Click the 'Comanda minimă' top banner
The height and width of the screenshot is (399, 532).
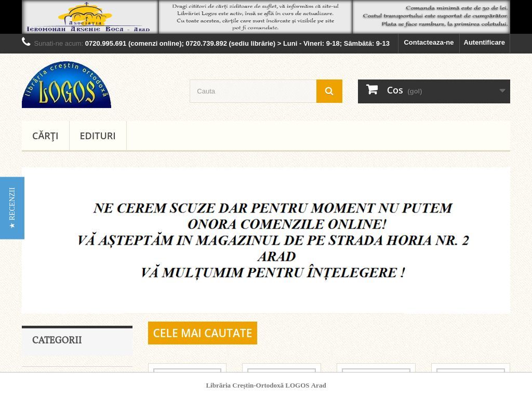(x=431, y=17)
